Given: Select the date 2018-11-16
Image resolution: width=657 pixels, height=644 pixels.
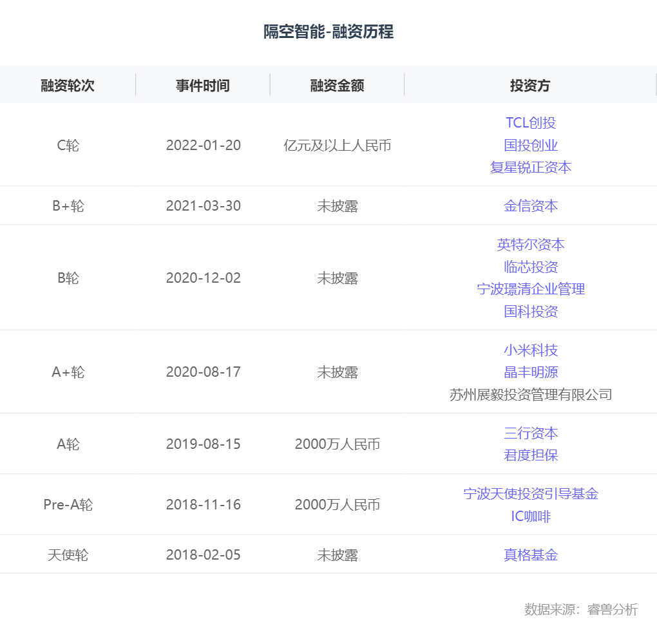Looking at the screenshot, I should (x=203, y=504).
